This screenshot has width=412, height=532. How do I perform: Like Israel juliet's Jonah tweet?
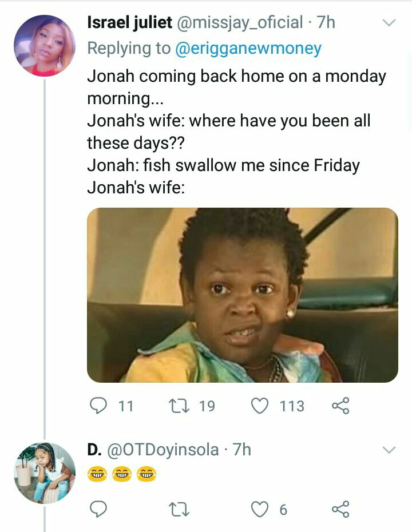(260, 406)
